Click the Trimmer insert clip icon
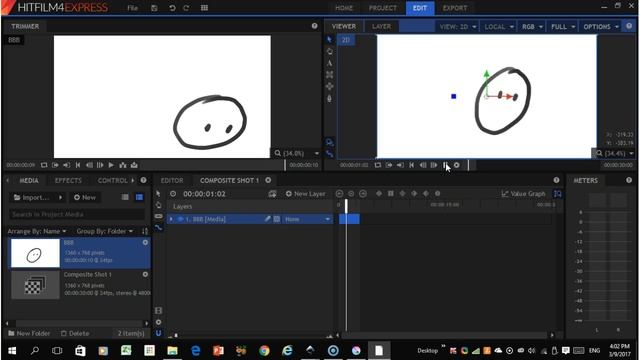The image size is (640, 360). (123, 165)
